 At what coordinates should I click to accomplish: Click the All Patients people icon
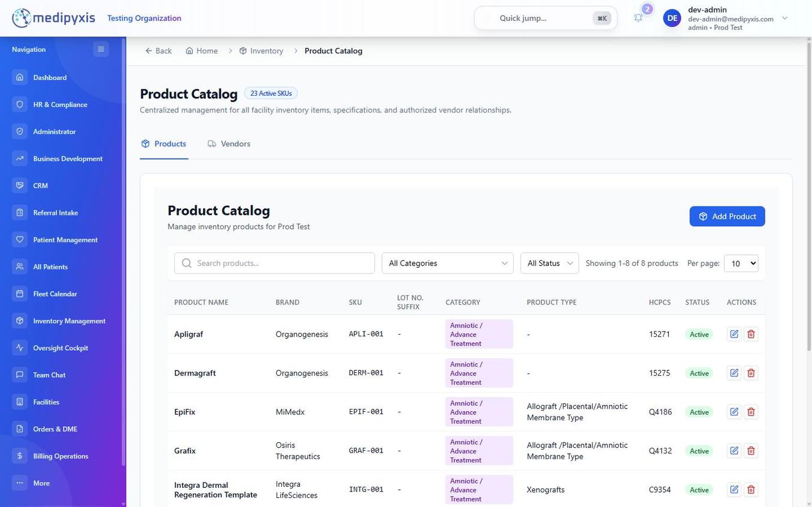[x=20, y=266]
